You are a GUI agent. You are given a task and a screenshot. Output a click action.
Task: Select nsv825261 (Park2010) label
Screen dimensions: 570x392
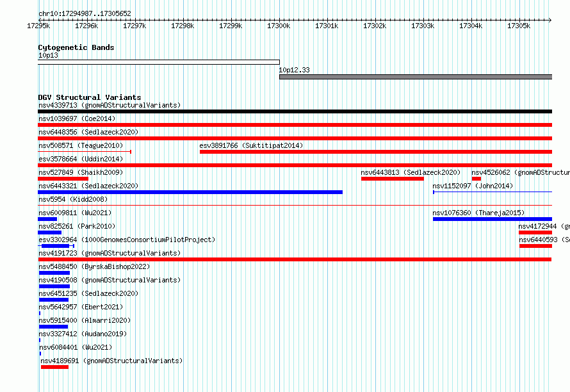click(77, 226)
